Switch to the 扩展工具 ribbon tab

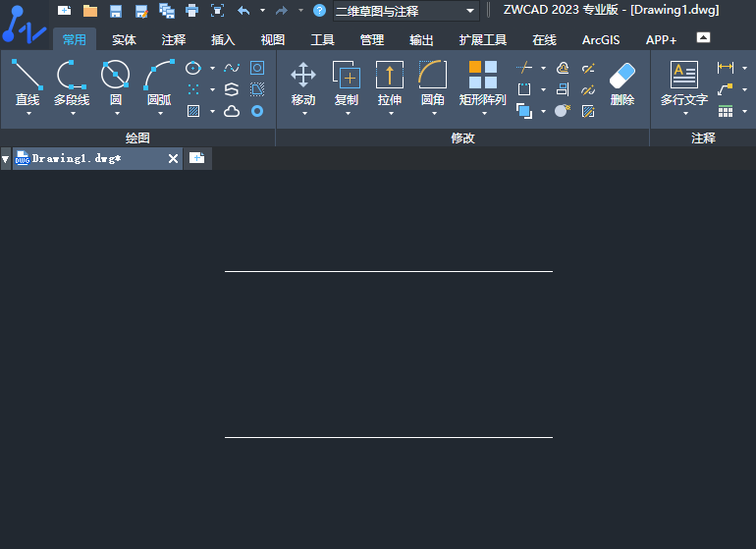(x=483, y=39)
